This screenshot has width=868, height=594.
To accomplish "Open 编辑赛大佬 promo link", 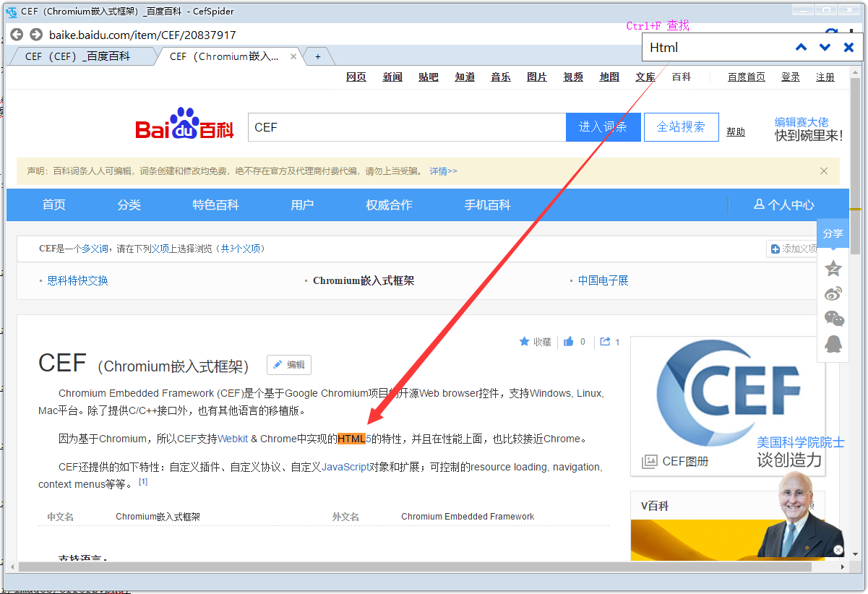I will click(x=802, y=122).
